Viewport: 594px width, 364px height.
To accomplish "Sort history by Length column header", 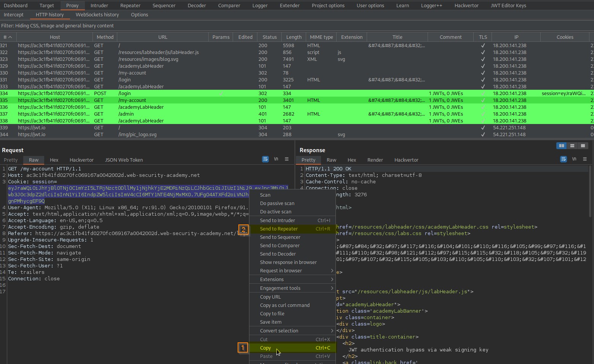I will 294,37.
